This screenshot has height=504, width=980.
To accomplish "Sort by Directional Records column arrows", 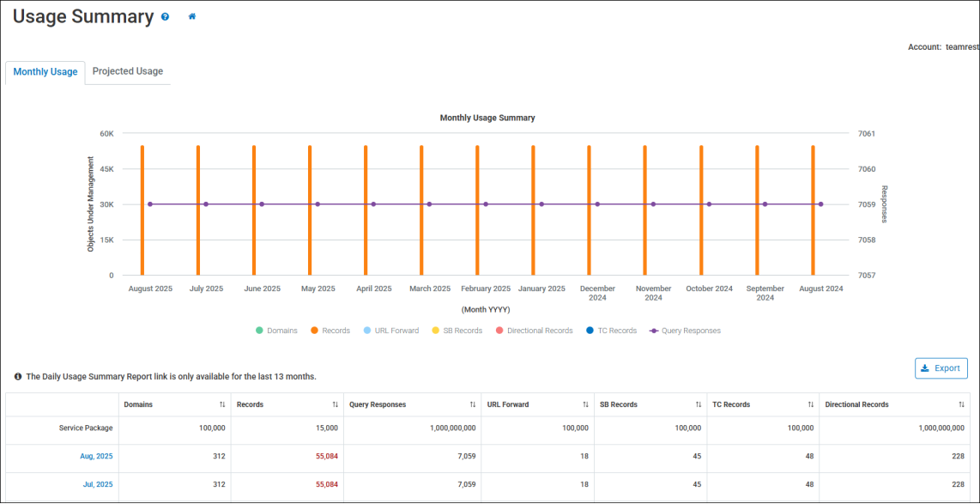I will point(961,404).
